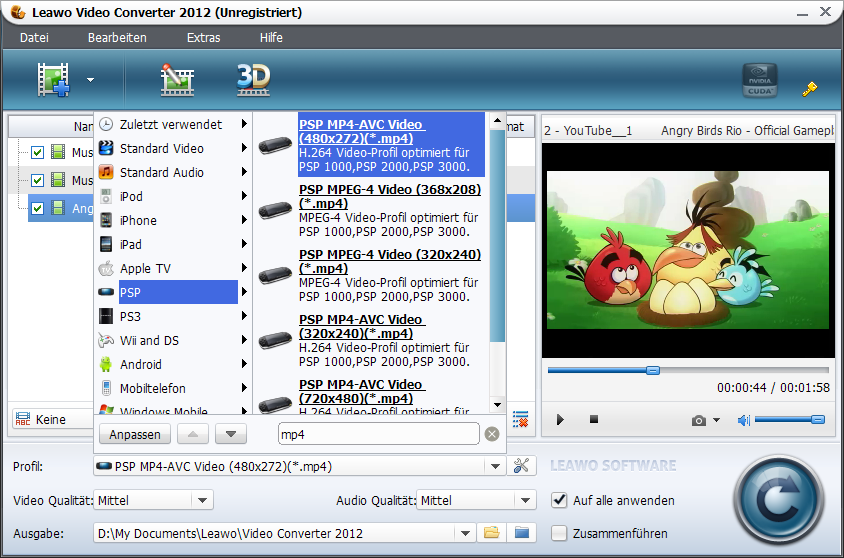Click the Standard Video film icon
Viewport: 844px width, 558px height.
point(106,148)
